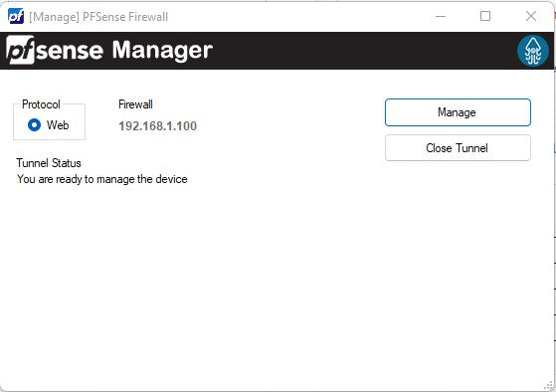Select the Web protocol radio button
556x392 pixels.
[35, 125]
